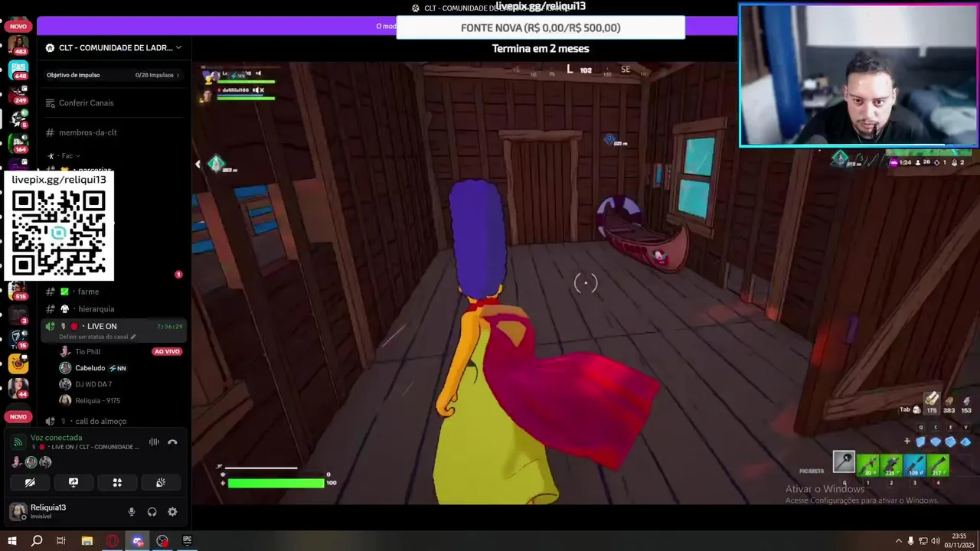Open the Opera browser taskbar icon
Screen dimensions: 980x551
point(112,540)
